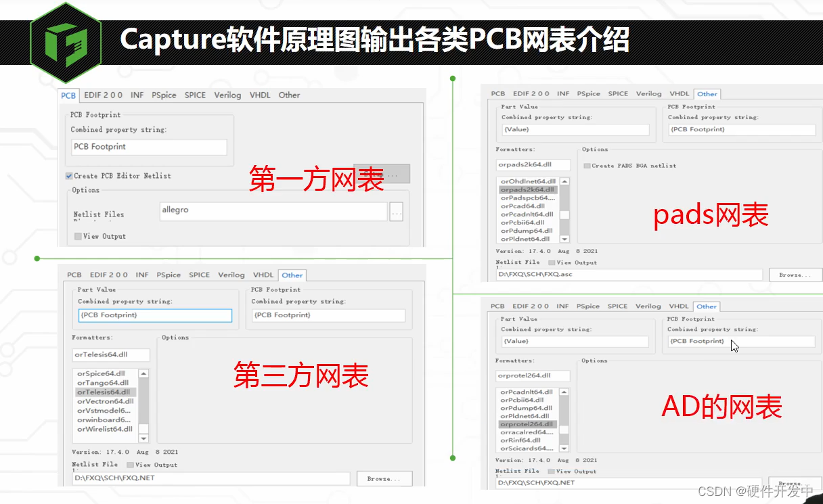Open the Other tab above the orTelesis64.dll panel
823x504 pixels.
point(292,275)
